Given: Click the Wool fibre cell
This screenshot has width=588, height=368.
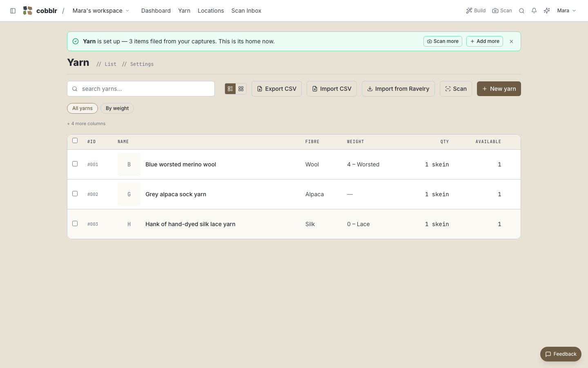Looking at the screenshot, I should coord(312,164).
